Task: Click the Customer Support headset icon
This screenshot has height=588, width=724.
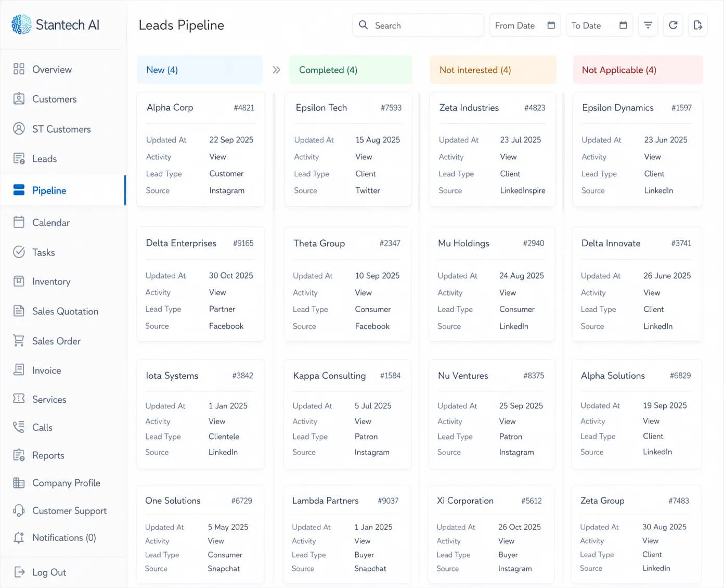Action: tap(19, 510)
